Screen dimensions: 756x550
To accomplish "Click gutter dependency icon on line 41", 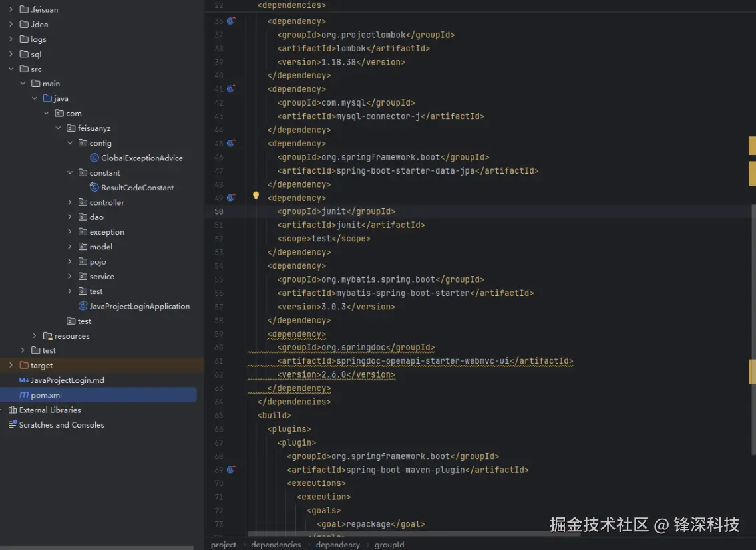I will (231, 88).
